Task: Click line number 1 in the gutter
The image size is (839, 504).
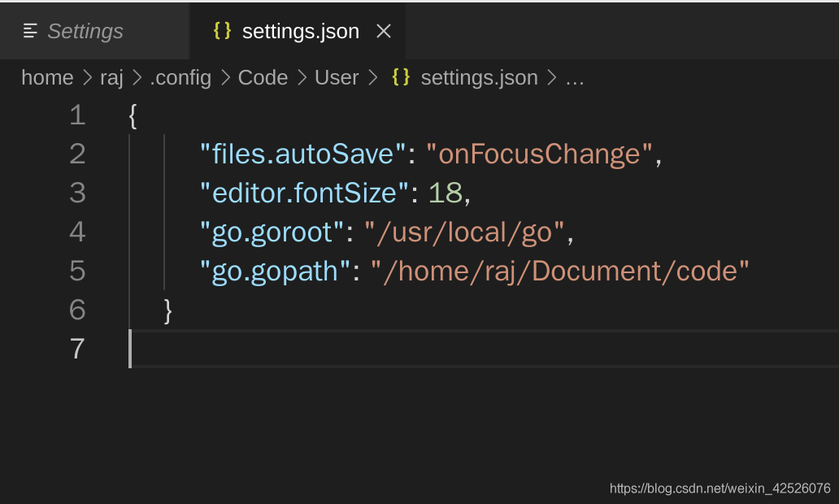Action: pyautogui.click(x=77, y=115)
